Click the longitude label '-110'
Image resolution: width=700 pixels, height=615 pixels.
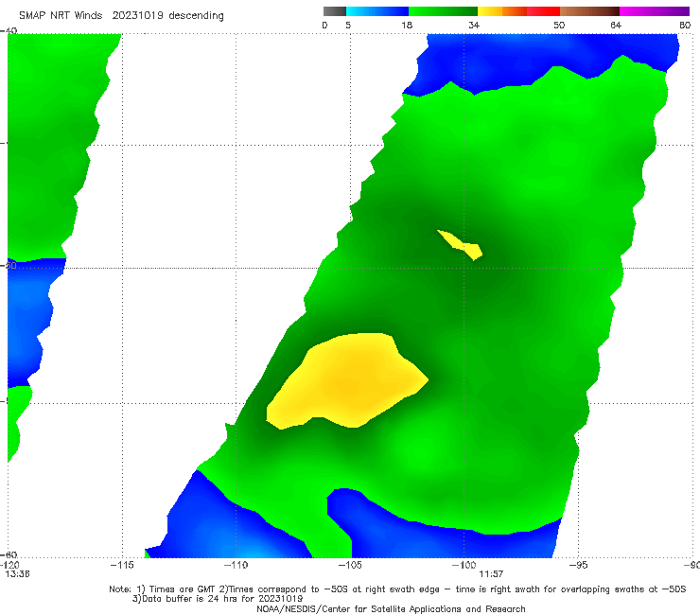coord(236,565)
